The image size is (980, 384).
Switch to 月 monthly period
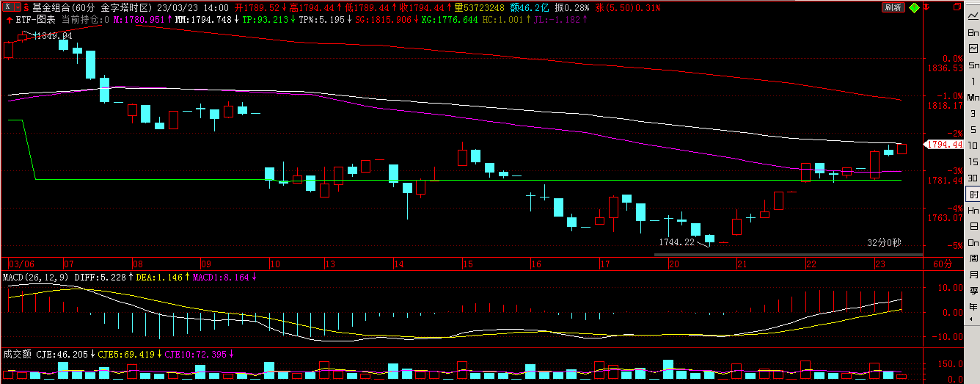point(973,274)
